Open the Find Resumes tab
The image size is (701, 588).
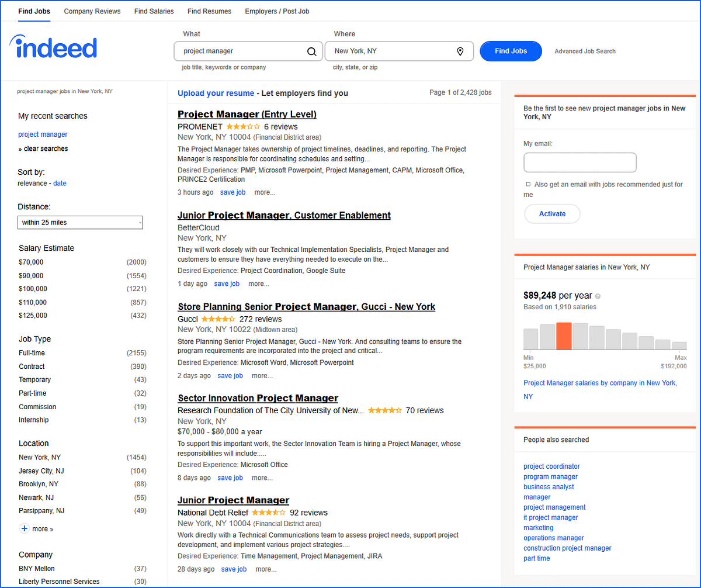click(209, 11)
